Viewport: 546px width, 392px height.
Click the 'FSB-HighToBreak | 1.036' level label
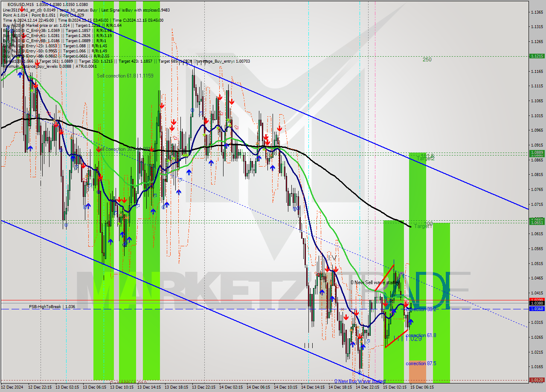click(x=52, y=306)
